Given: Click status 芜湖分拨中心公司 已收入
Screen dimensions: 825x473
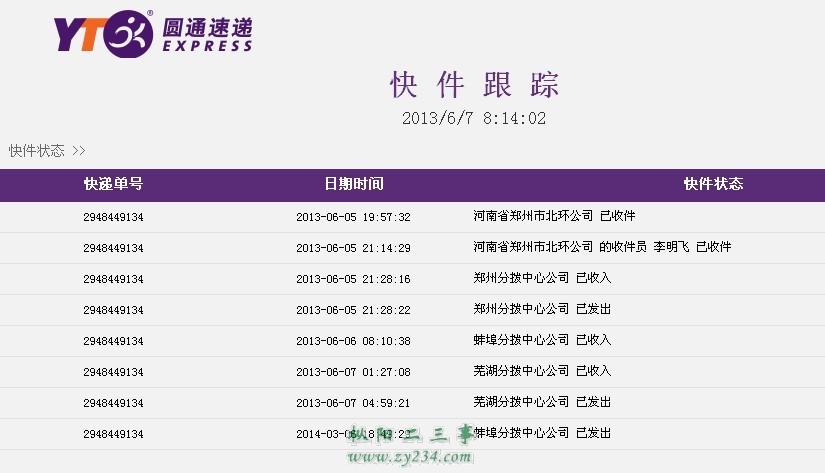Looking at the screenshot, I should click(x=542, y=371).
